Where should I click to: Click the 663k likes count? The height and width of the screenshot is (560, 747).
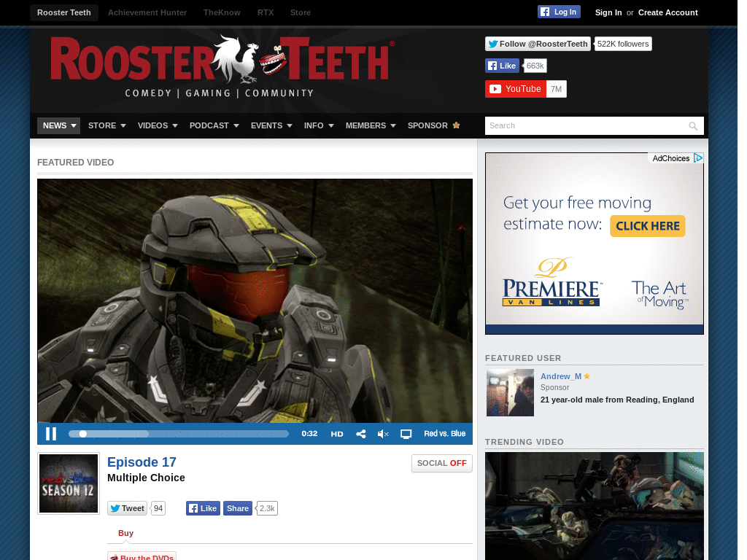(535, 66)
